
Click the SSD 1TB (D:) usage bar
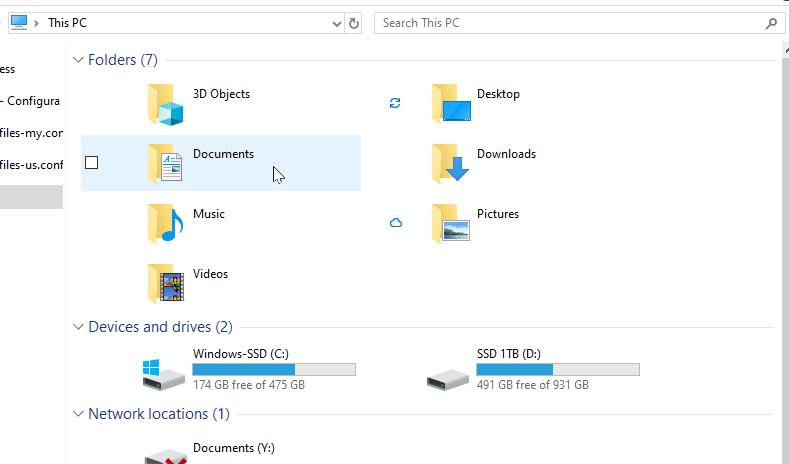(558, 369)
